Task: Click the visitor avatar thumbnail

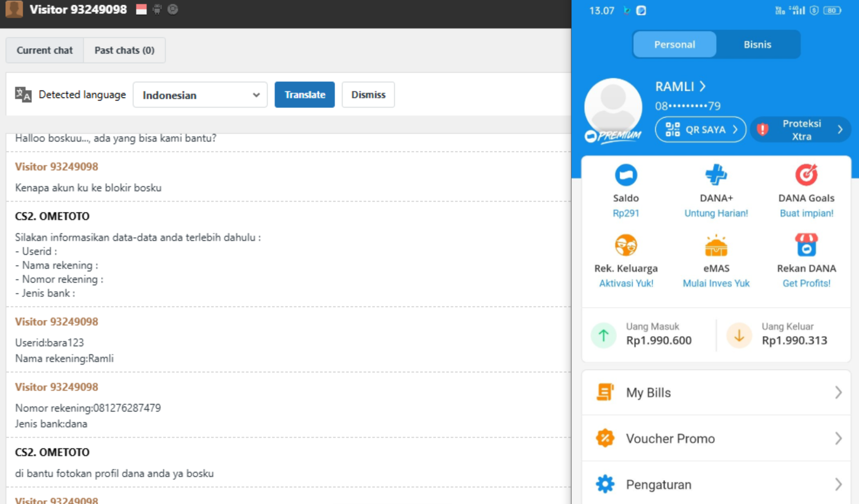Action: coord(14,9)
